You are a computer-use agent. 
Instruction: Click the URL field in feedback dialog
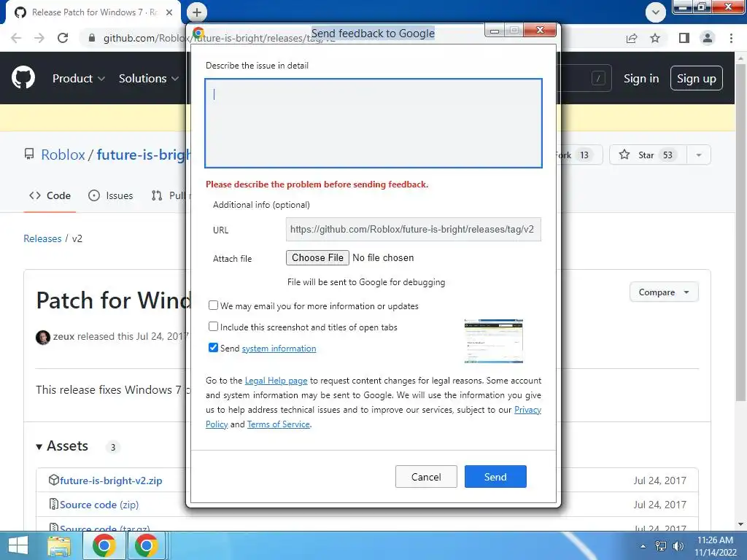pyautogui.click(x=413, y=230)
